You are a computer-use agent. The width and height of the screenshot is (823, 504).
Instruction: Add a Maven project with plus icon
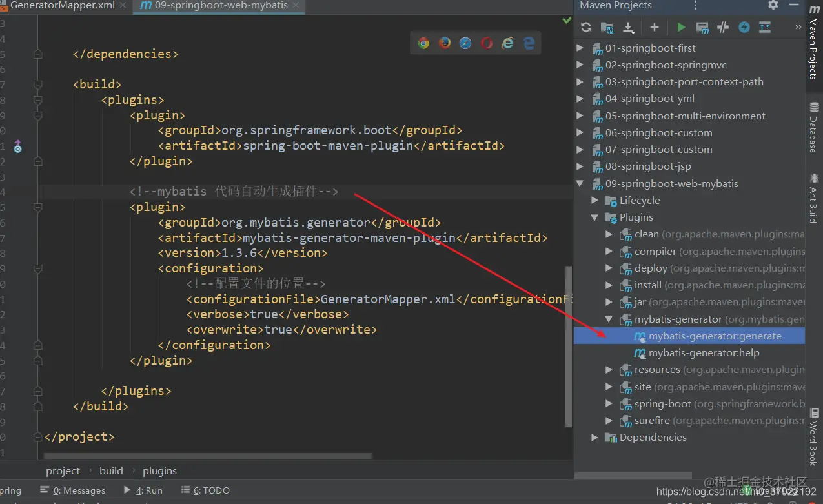[654, 27]
